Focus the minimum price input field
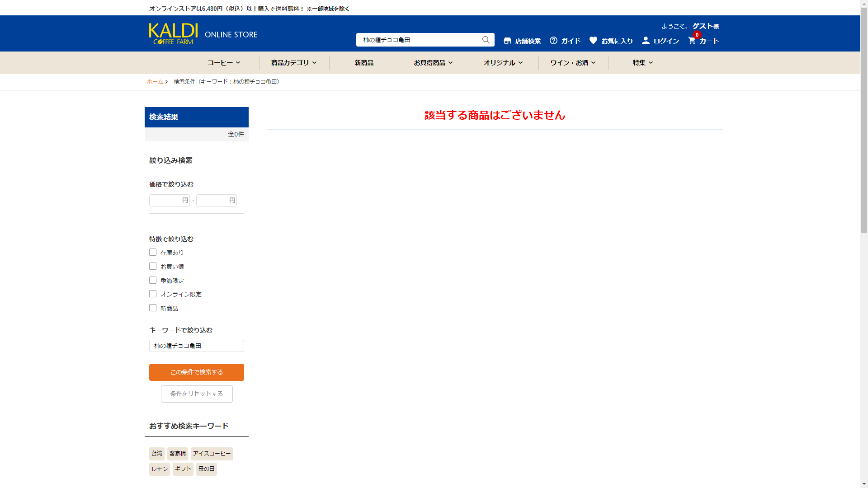 (166, 200)
